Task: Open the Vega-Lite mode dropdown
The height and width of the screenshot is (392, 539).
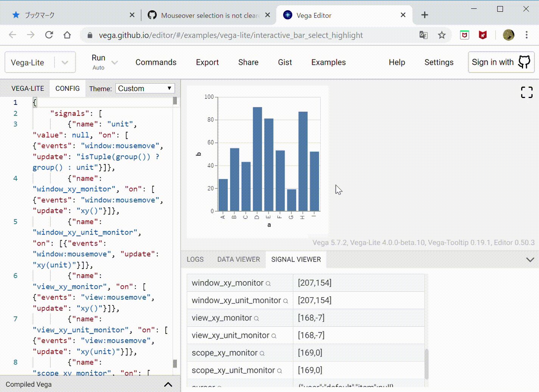Action: pyautogui.click(x=40, y=62)
